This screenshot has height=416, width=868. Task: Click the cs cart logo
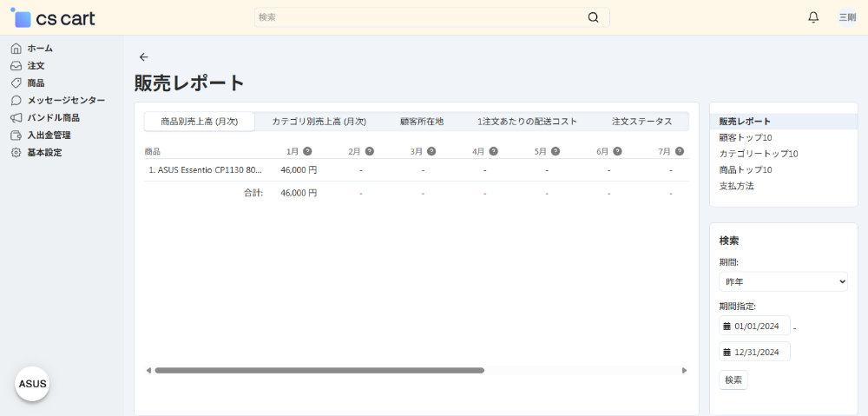coord(54,18)
